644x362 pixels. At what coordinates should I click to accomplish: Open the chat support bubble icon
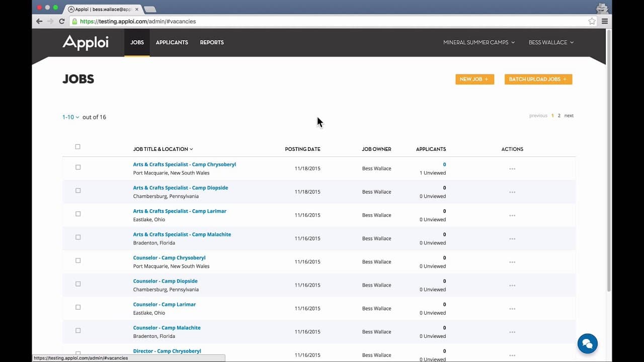coord(587,344)
